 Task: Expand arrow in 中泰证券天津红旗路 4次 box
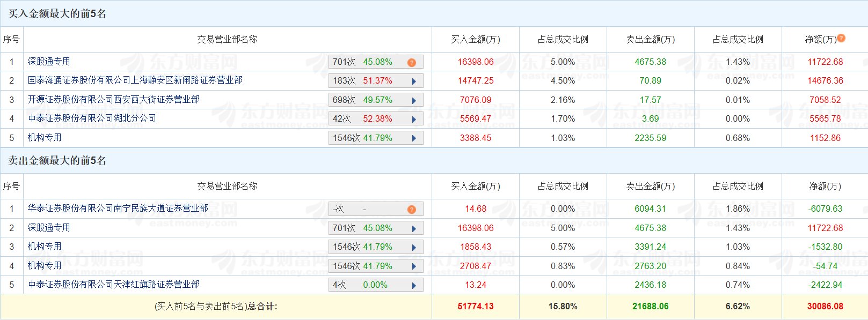(x=414, y=285)
